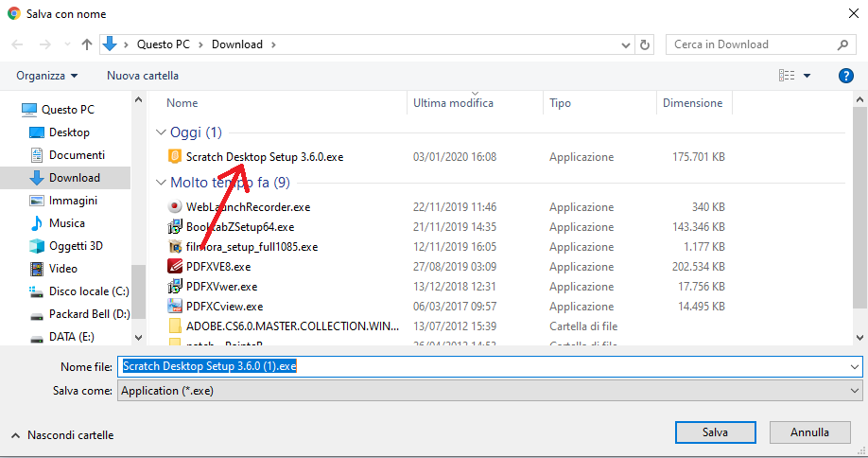The image size is (868, 458).
Task: Open view options dropdown arrow
Action: pyautogui.click(x=807, y=76)
